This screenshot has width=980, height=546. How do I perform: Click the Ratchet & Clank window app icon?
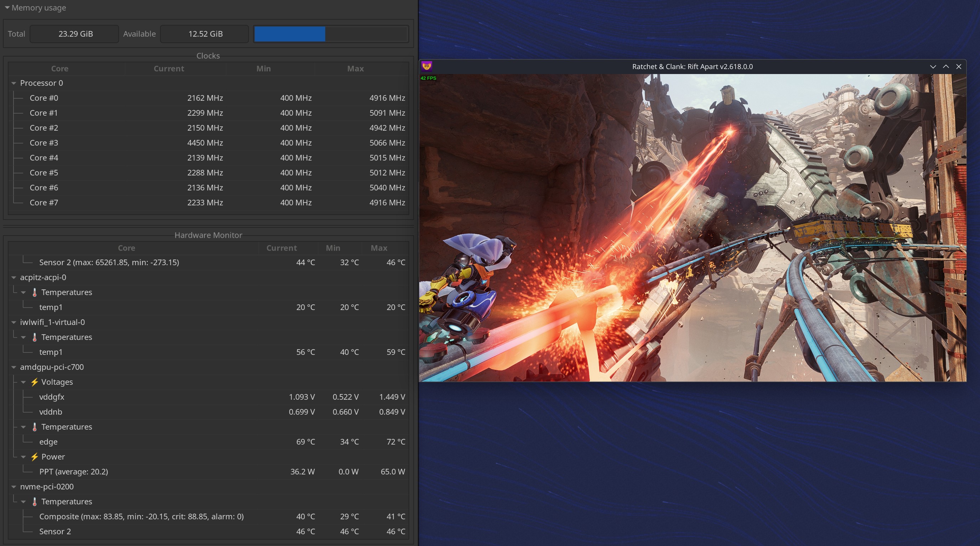[x=426, y=67]
